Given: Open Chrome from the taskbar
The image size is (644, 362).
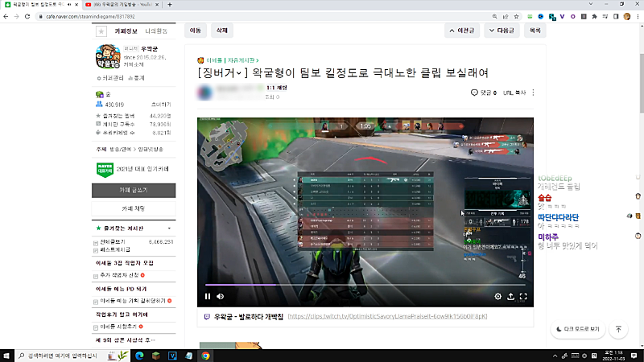Looking at the screenshot, I should pos(205,356).
